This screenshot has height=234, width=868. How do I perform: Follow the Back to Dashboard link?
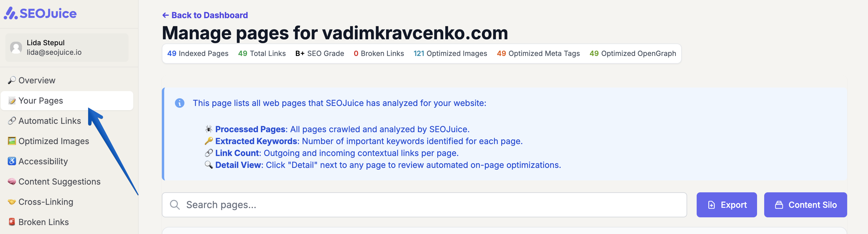click(x=205, y=15)
